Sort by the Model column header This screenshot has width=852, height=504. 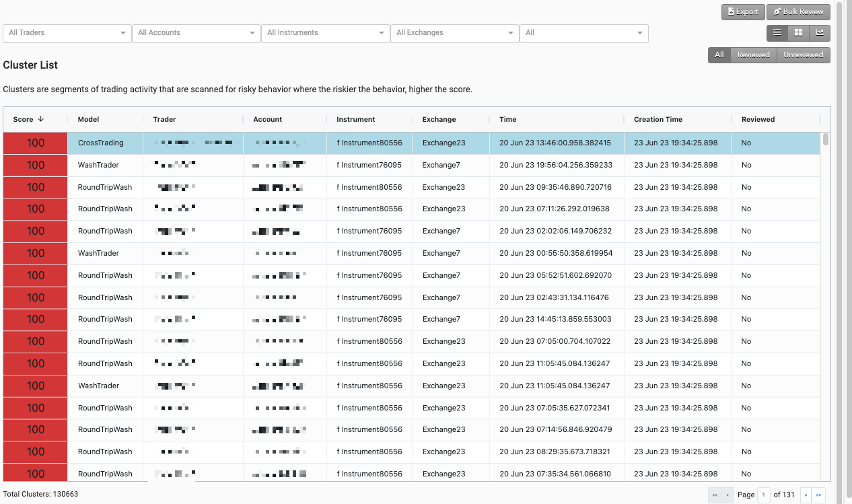(88, 120)
